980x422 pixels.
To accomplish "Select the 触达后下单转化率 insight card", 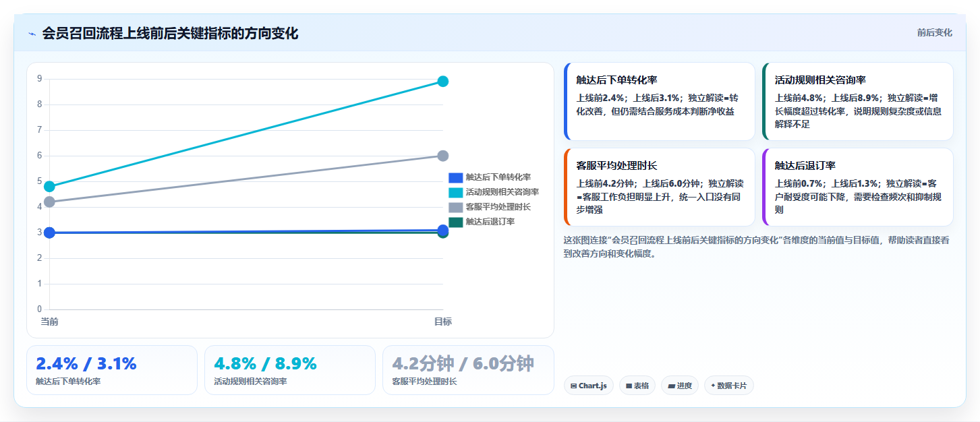I will [x=659, y=101].
